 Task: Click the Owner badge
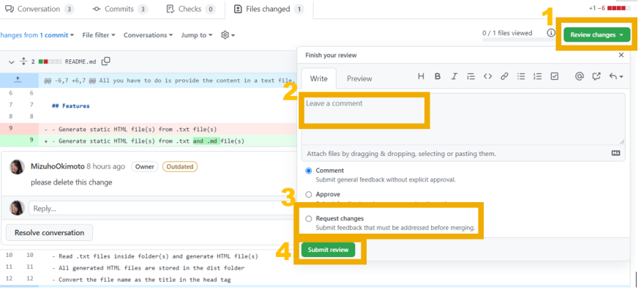(x=145, y=166)
